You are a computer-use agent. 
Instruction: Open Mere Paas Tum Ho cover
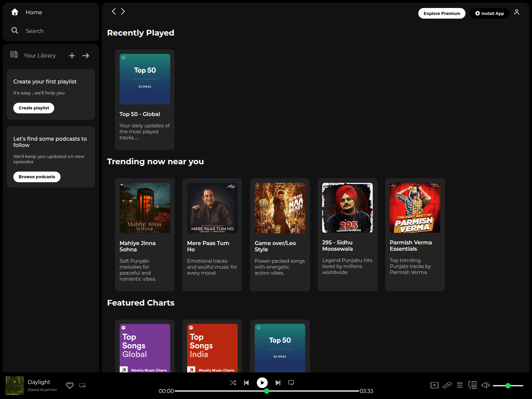(x=212, y=208)
